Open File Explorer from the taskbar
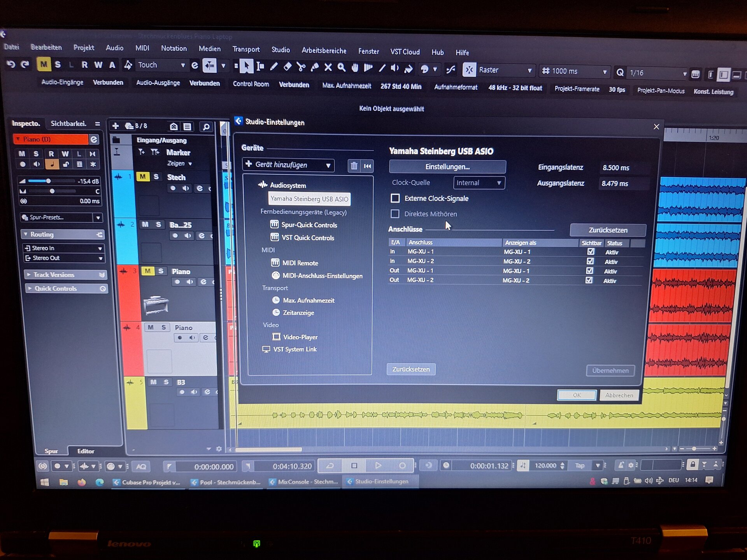This screenshot has height=560, width=747. (63, 482)
